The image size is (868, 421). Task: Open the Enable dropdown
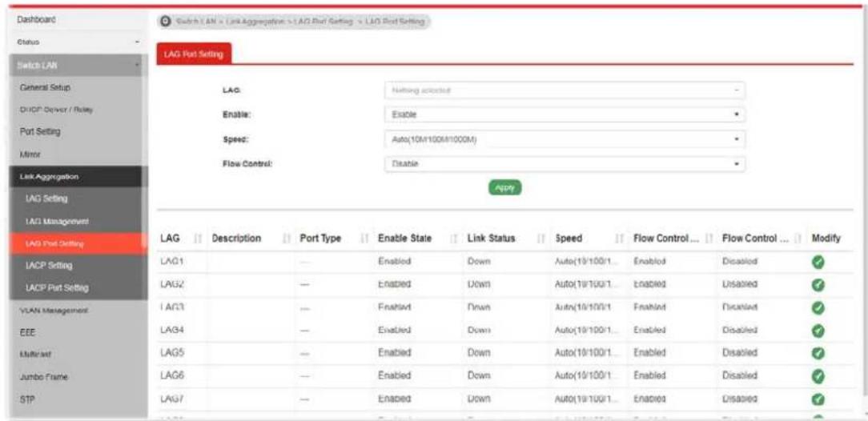564,114
